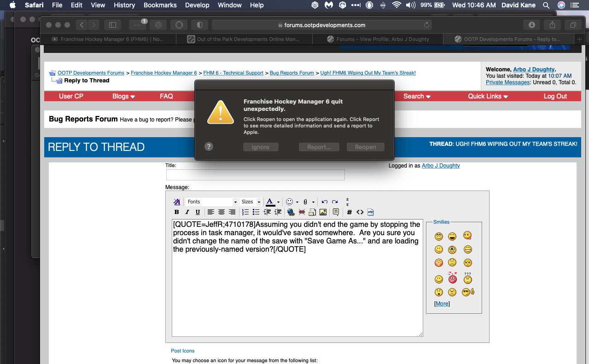Open the Sizes dropdown

point(251,202)
